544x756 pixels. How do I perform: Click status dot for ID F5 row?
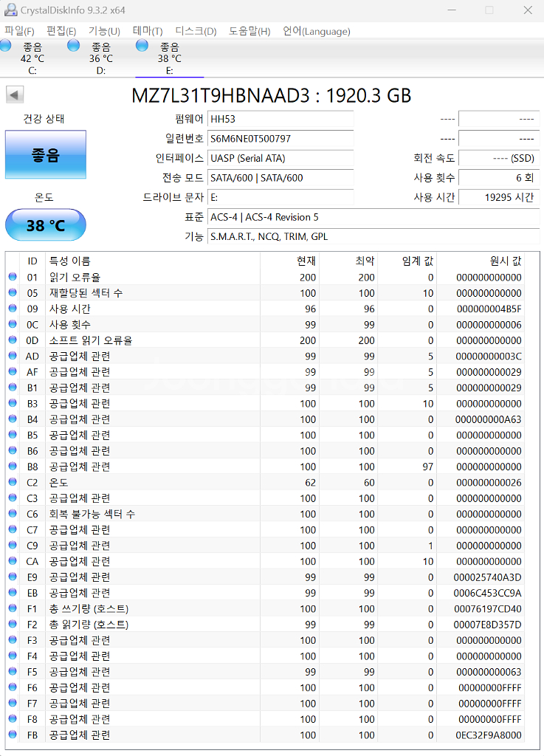(x=13, y=672)
